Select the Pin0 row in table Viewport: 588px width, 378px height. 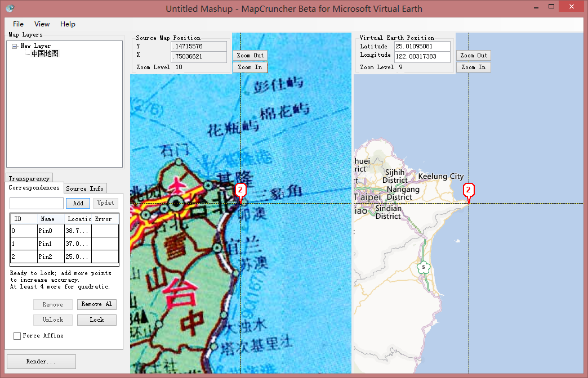click(x=65, y=231)
